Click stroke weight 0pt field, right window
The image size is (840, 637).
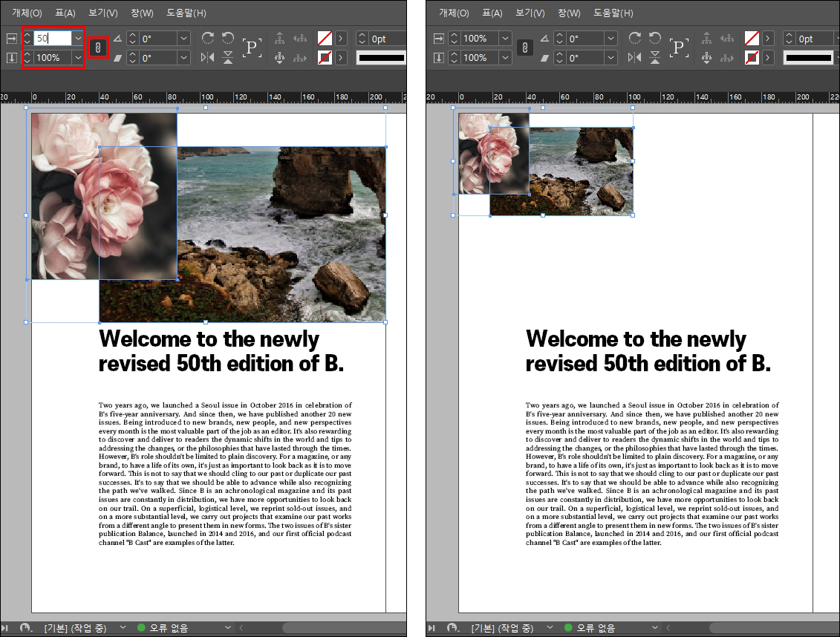814,39
